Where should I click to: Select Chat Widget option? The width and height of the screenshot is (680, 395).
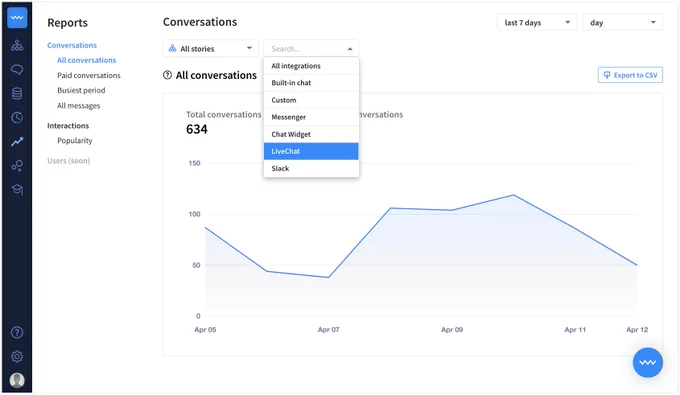point(311,134)
